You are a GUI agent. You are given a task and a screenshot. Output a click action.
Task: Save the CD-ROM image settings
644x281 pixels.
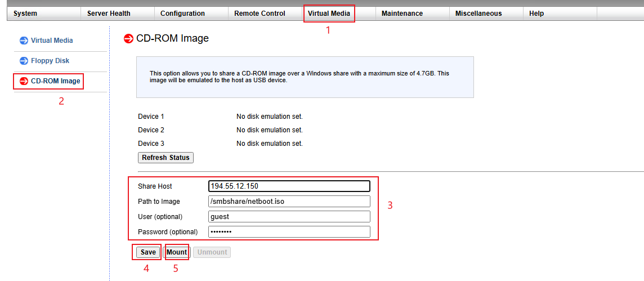click(148, 252)
